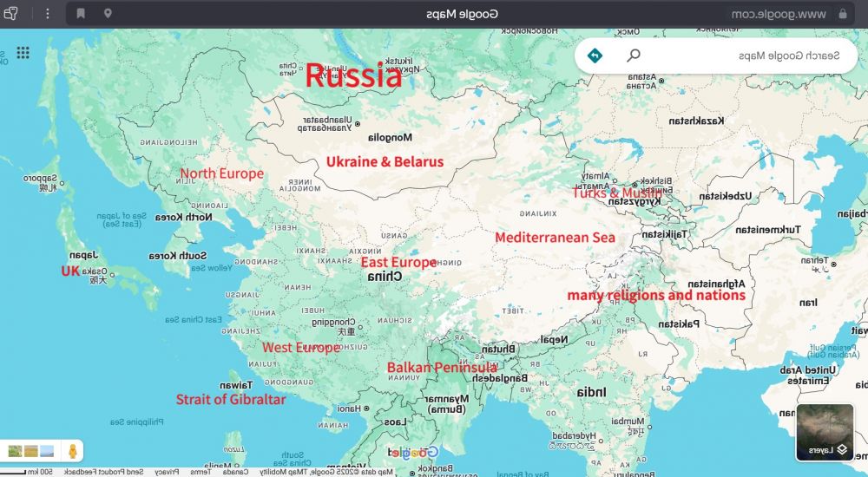
Task: Click into the Search Google Maps field
Action: click(742, 56)
